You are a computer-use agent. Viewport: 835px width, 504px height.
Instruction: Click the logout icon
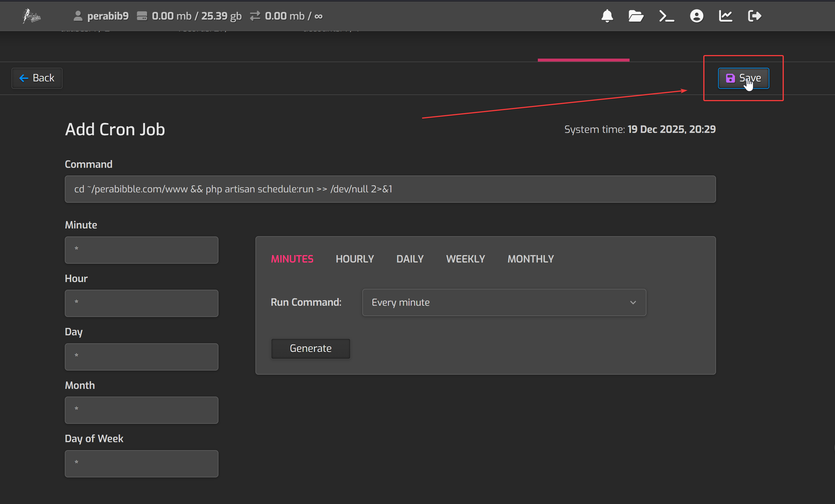[x=755, y=16]
